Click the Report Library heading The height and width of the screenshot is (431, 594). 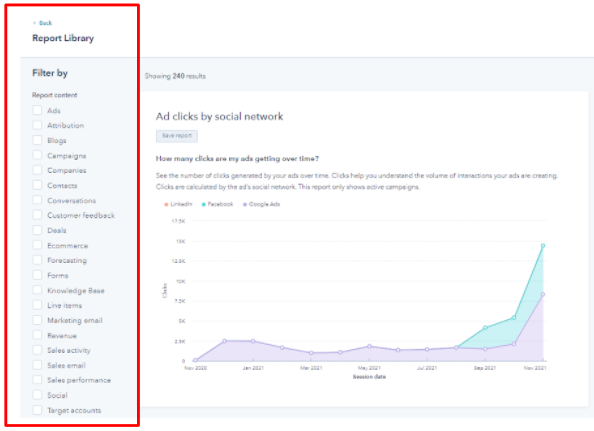pyautogui.click(x=63, y=38)
